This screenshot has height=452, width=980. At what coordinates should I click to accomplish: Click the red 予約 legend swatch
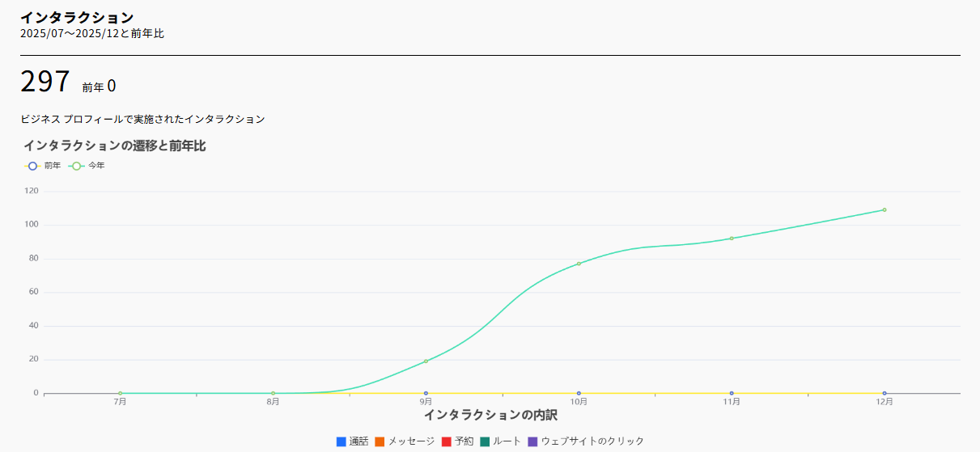[x=446, y=441]
